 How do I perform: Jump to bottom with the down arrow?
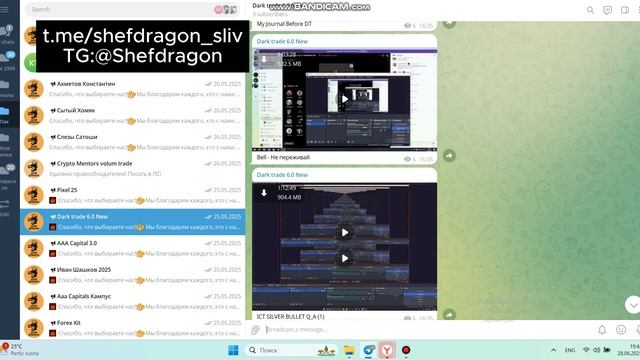coord(633,305)
